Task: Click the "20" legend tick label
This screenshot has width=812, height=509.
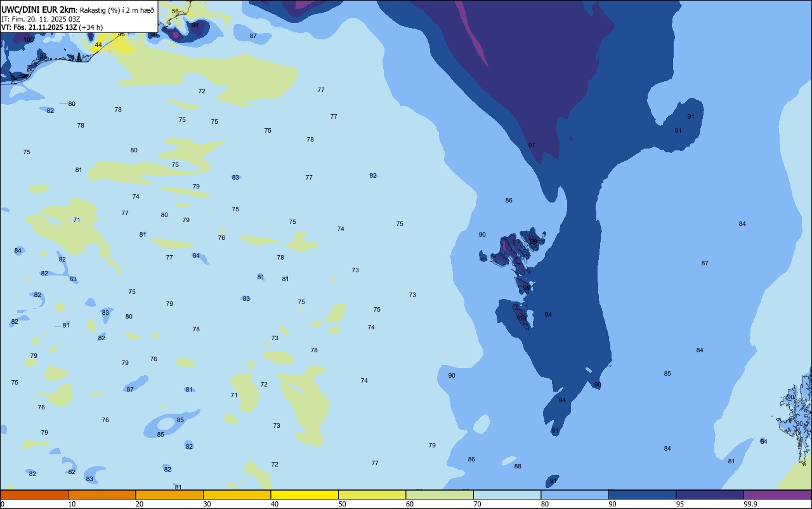Action: (139, 504)
